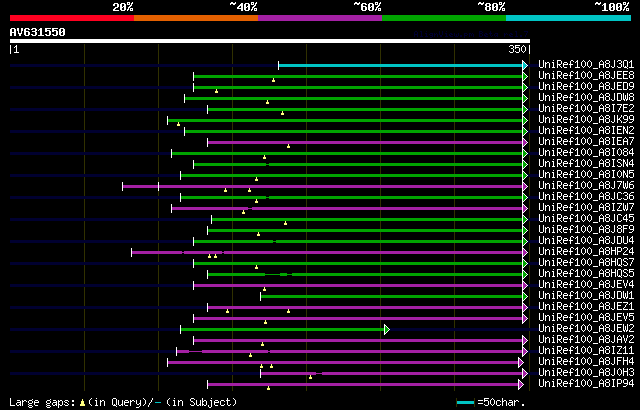The image size is (640, 410).
Task: Open the UniRef100_A8JEV4 hit label
Action: [586, 285]
